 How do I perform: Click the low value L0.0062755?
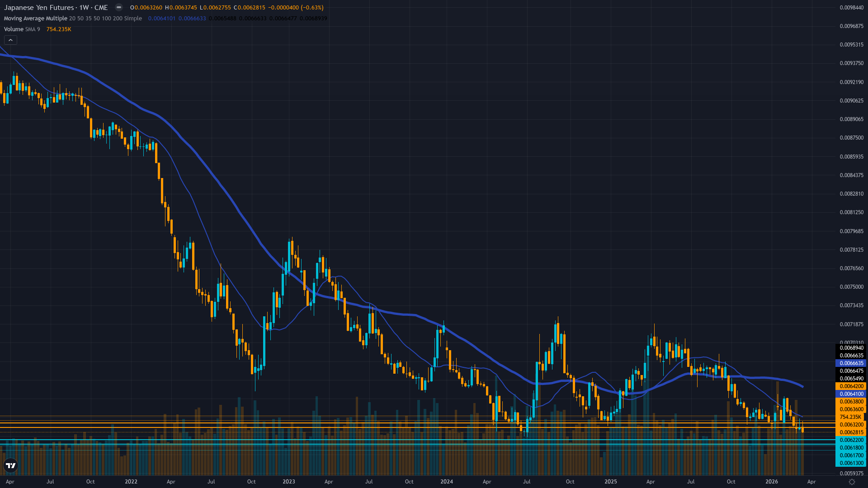pos(215,8)
